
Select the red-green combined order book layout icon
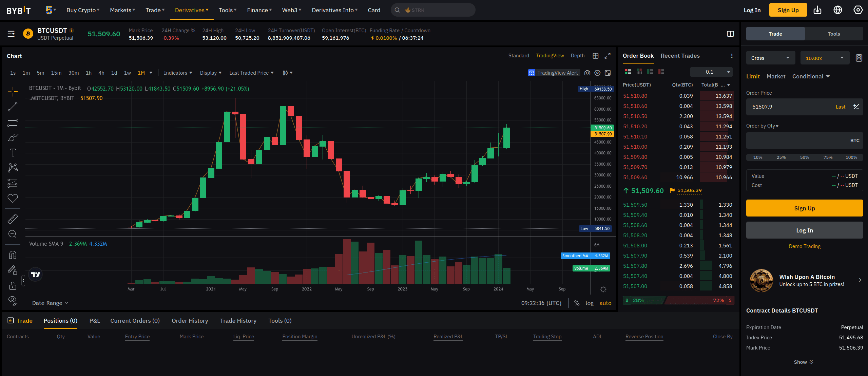[628, 72]
